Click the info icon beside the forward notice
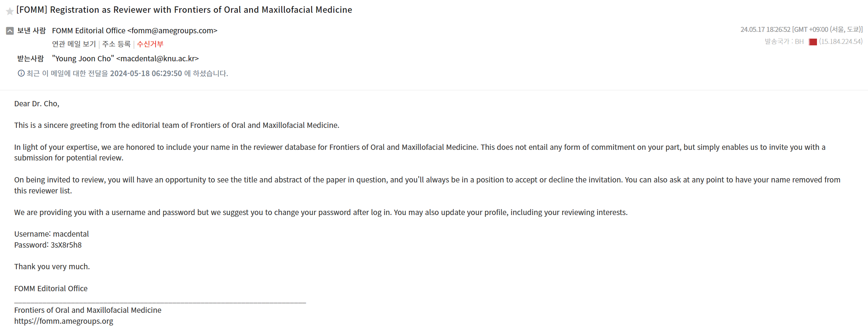Viewport: 868px width, 333px height. tap(21, 73)
